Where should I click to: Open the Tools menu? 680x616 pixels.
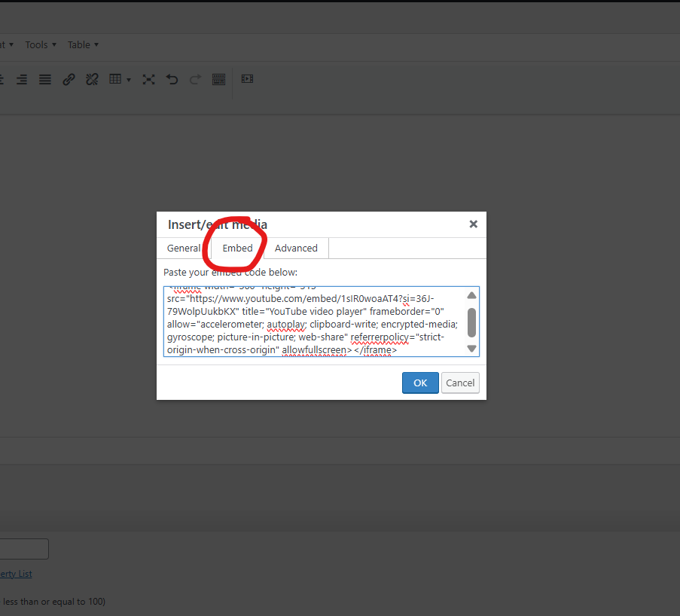pyautogui.click(x=41, y=44)
